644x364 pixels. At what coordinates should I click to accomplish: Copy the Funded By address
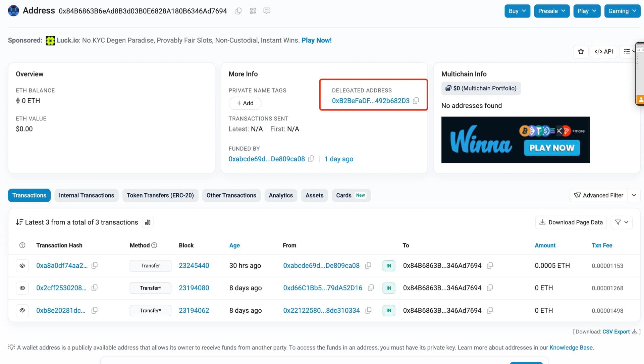311,159
